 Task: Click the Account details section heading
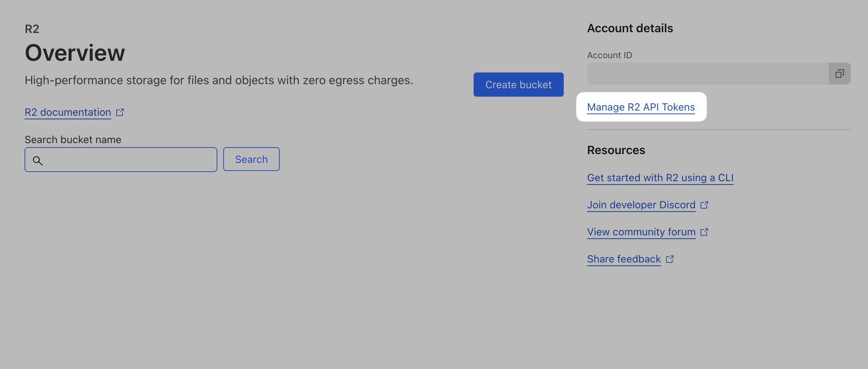[x=630, y=28]
